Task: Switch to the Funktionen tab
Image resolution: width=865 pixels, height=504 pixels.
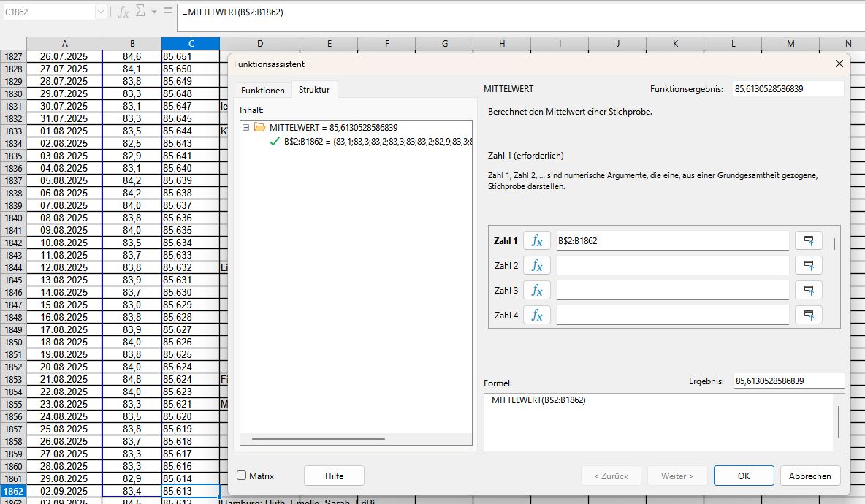Action: point(262,91)
